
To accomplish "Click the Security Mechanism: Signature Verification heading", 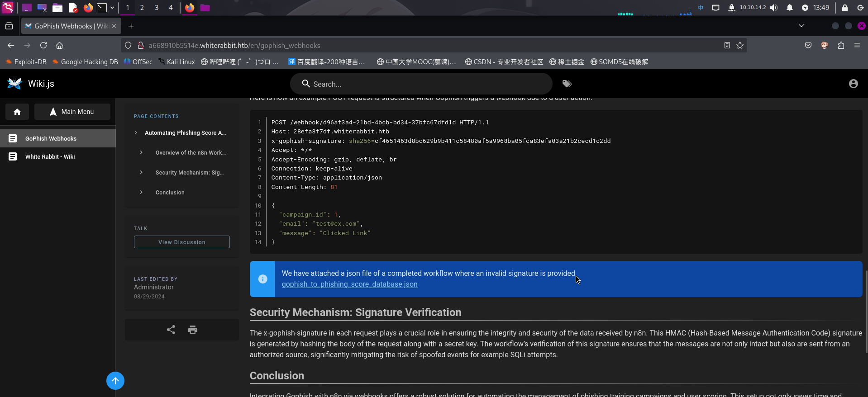I will click(x=356, y=312).
